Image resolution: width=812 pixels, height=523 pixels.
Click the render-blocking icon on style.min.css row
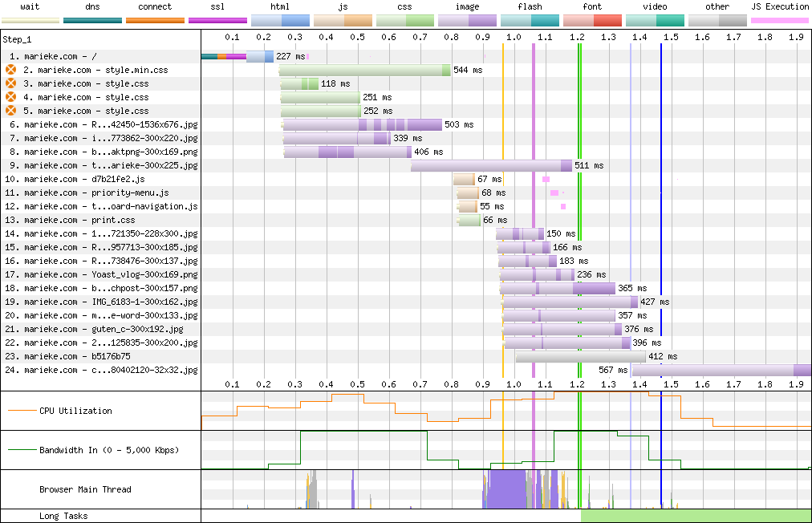coord(10,70)
